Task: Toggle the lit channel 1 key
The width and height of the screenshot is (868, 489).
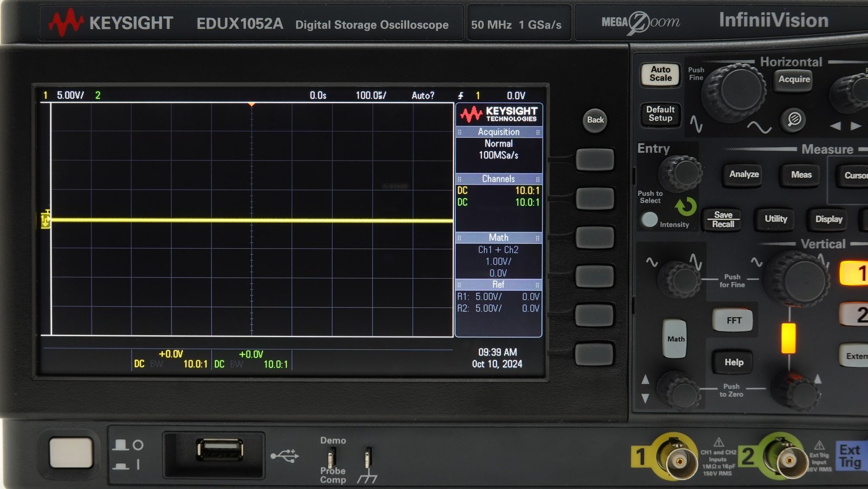Action: point(855,274)
